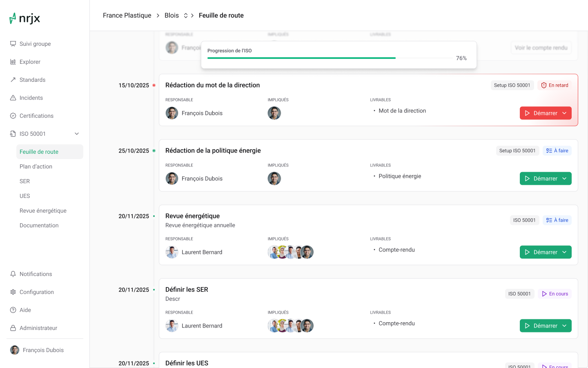This screenshot has width=588, height=368.
Task: Open Démarrer dropdown arrow for Revue énergétique
Action: click(x=564, y=252)
